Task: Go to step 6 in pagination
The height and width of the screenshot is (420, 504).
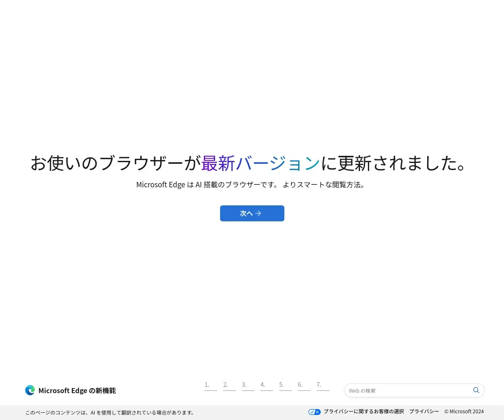Action: tap(304, 386)
